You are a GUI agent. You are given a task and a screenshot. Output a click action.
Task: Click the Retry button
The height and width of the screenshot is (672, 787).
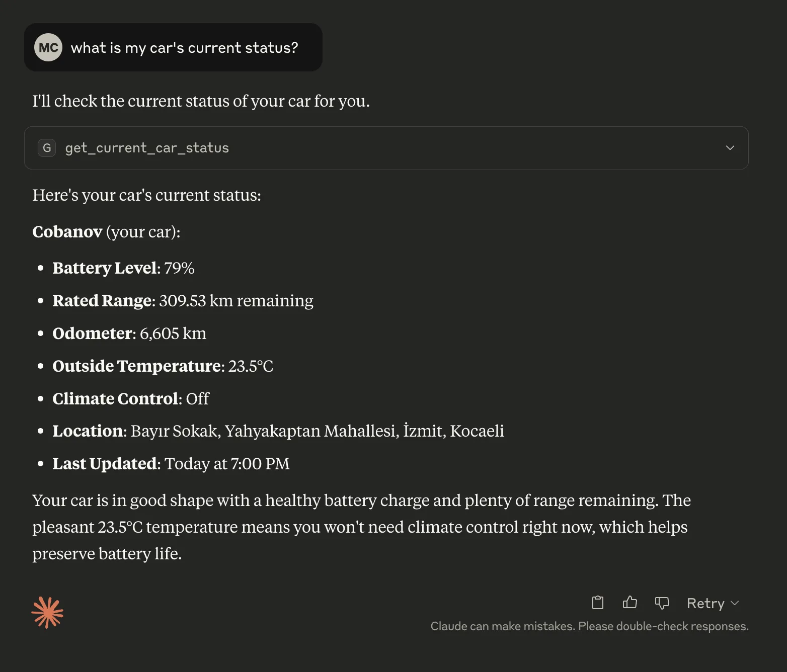coord(705,603)
